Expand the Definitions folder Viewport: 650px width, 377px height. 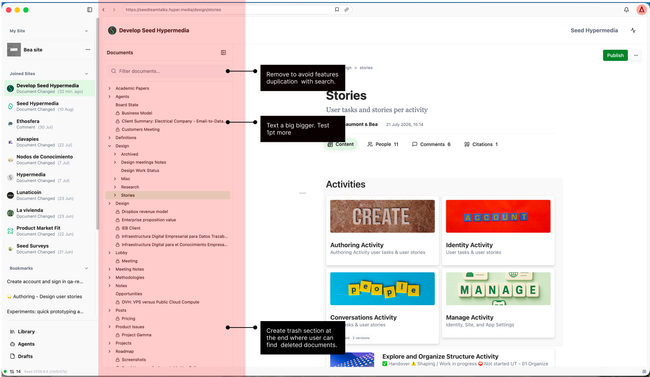tap(110, 138)
